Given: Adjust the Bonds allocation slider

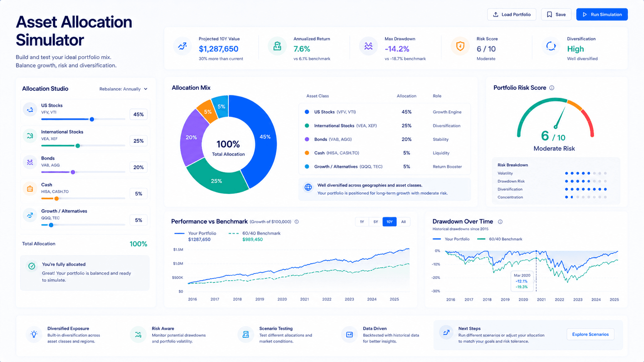Looking at the screenshot, I should pos(73,172).
